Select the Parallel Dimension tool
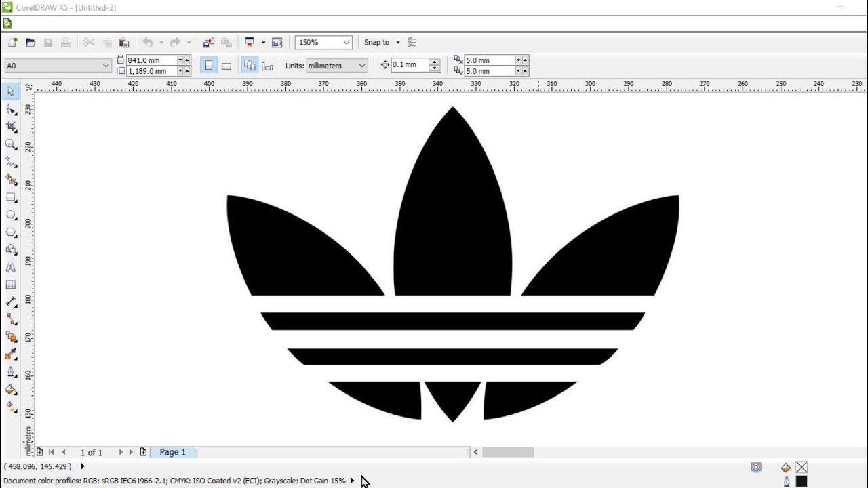The image size is (868, 488). tap(11, 302)
